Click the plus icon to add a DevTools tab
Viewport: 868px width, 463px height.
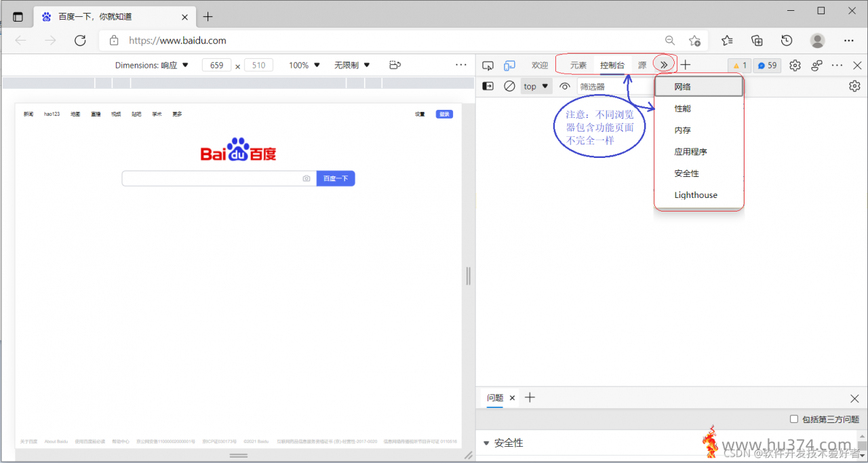point(686,65)
